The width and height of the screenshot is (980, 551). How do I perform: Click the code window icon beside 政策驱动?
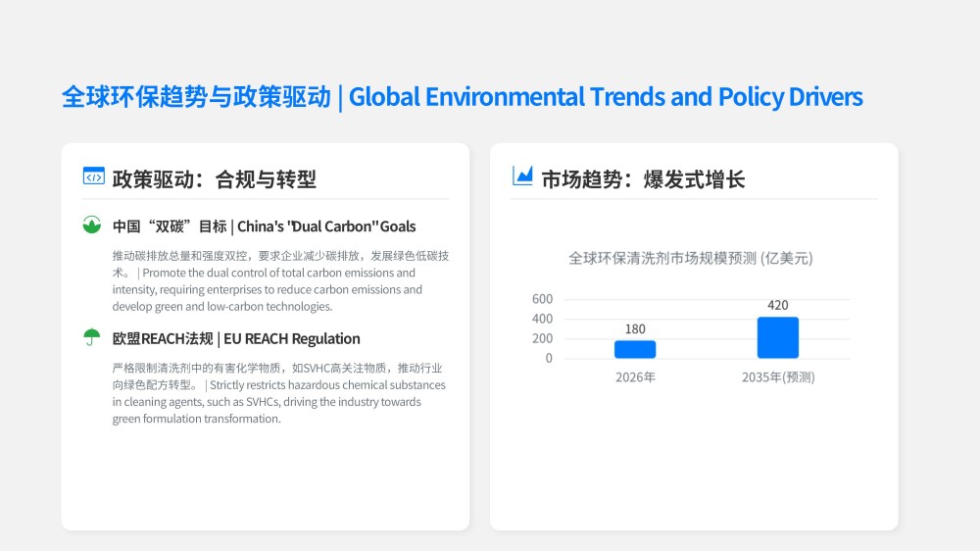(x=94, y=176)
